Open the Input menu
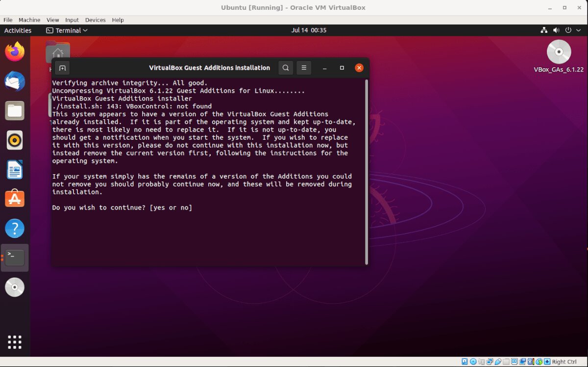Screen dimensions: 588x367 [72, 20]
